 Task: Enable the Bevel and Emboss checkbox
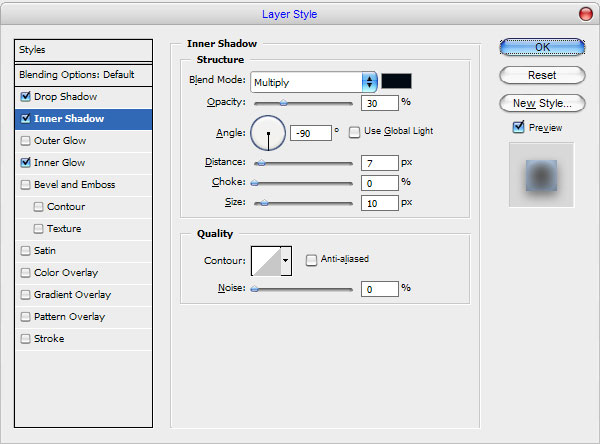coord(25,185)
